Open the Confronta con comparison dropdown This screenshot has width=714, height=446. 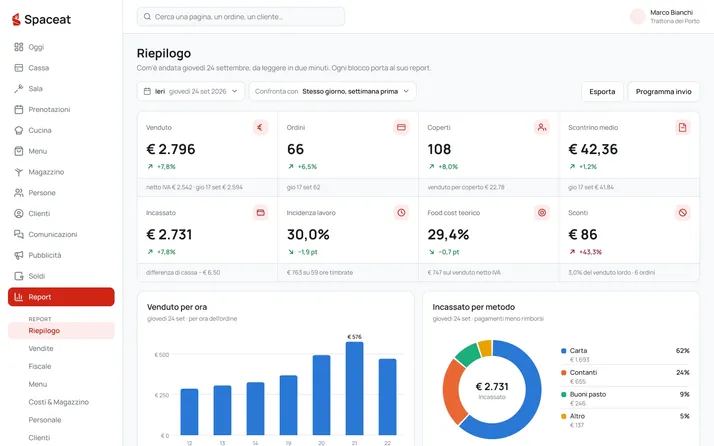[332, 92]
